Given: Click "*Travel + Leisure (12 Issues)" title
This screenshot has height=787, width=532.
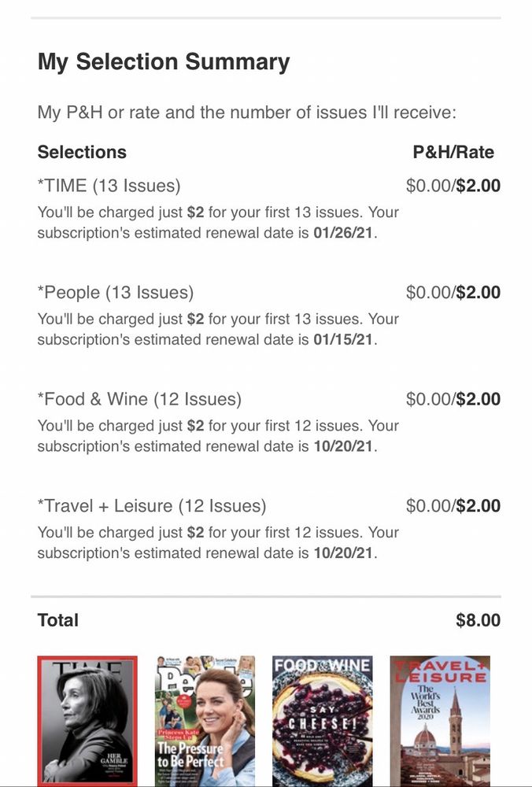Looking at the screenshot, I should (x=152, y=505).
